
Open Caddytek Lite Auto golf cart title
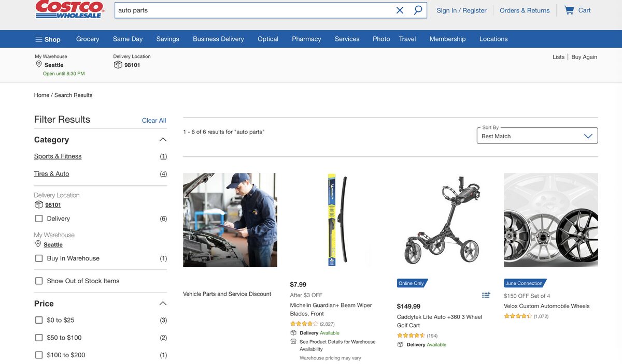pyautogui.click(x=440, y=321)
